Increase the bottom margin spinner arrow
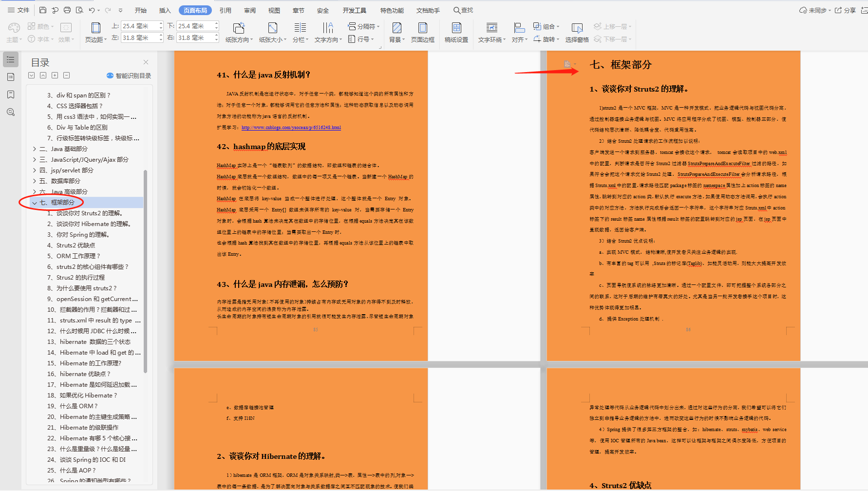The image size is (868, 491). (x=217, y=24)
